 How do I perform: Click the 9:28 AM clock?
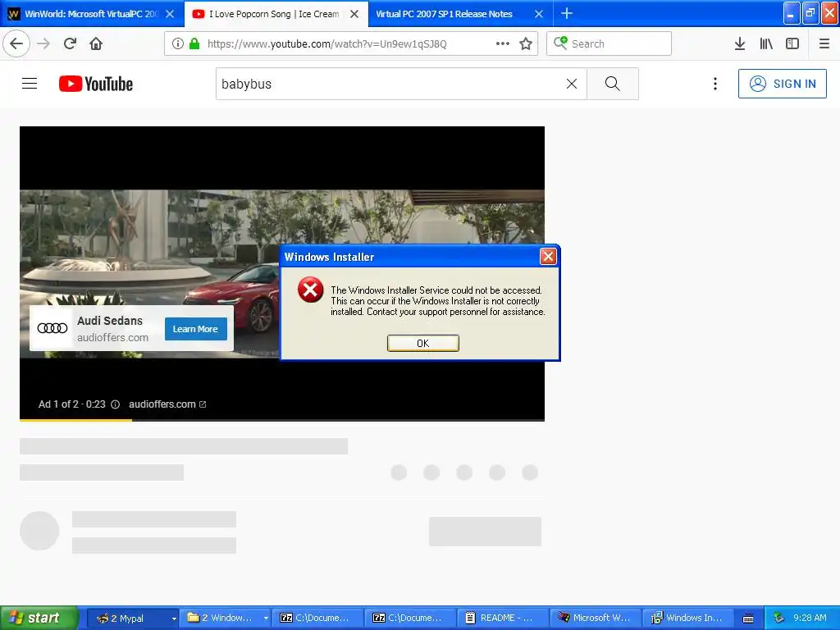[x=810, y=618]
